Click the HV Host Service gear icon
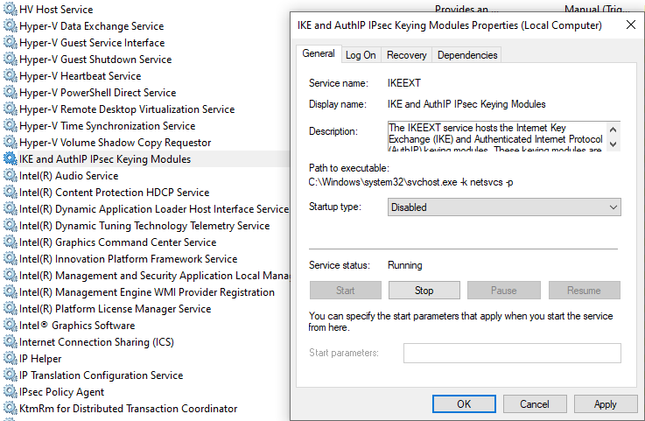 10,9
